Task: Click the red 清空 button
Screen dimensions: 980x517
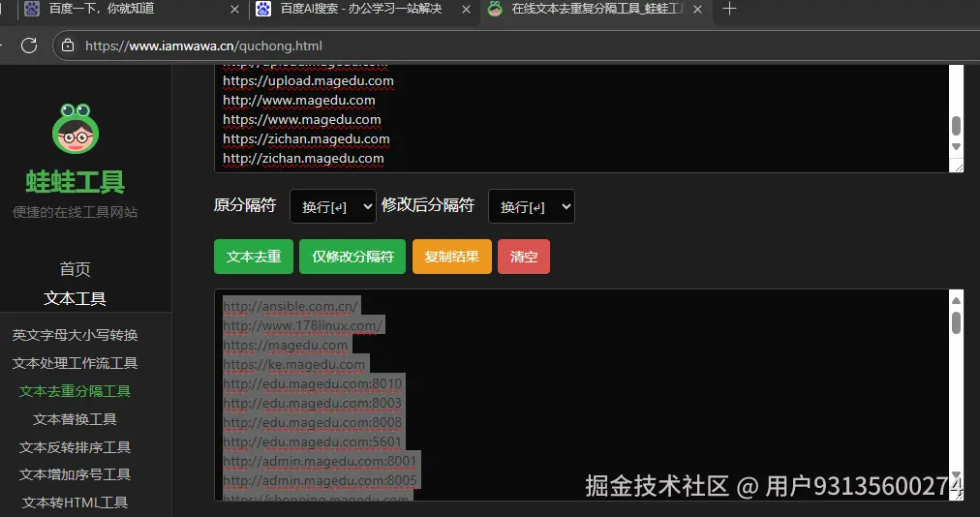Action: 524,257
